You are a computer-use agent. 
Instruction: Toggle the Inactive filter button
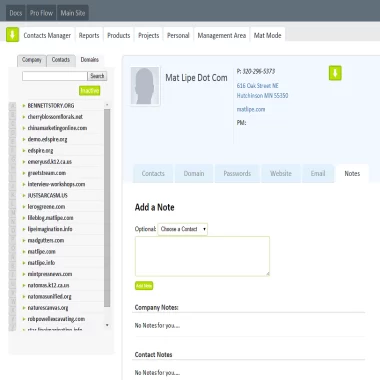click(x=90, y=91)
